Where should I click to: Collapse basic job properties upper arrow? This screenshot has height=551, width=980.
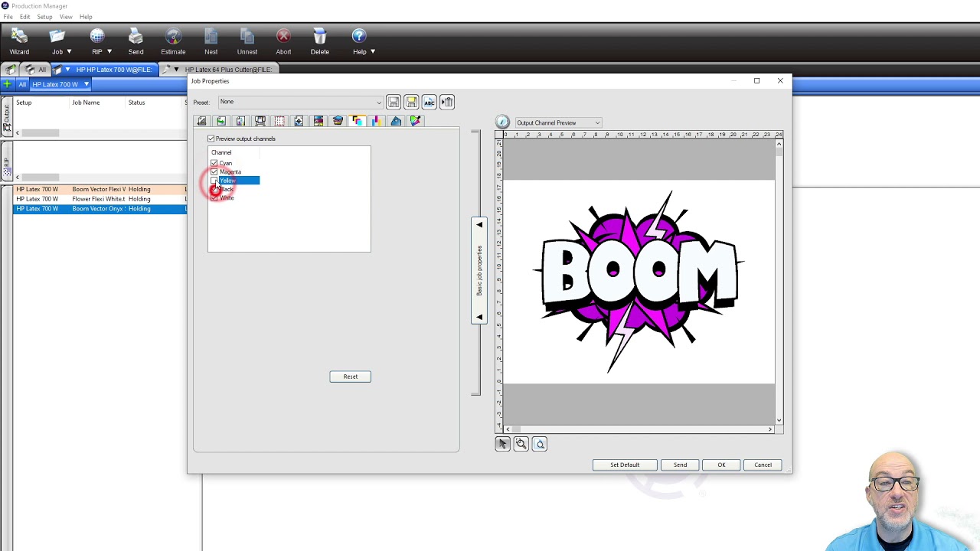pos(479,225)
